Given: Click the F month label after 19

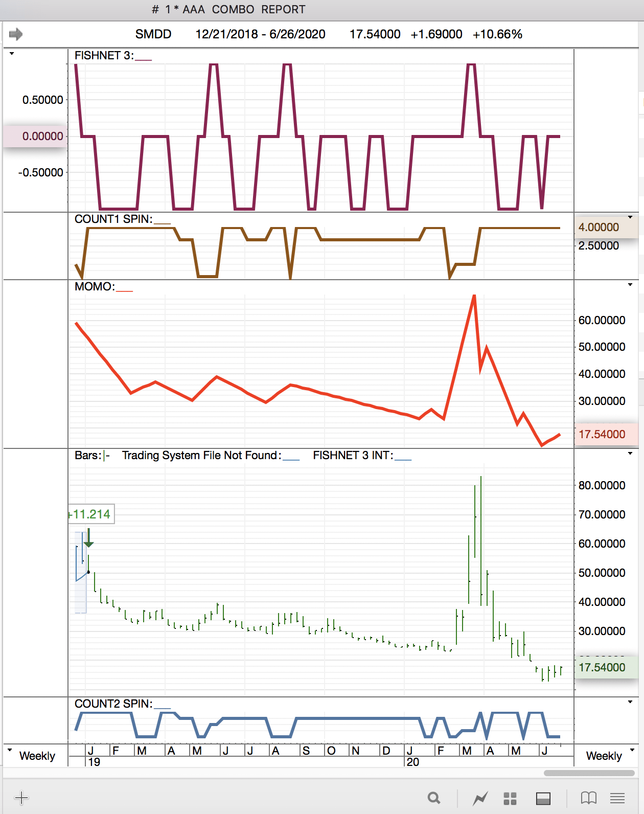Looking at the screenshot, I should (116, 751).
